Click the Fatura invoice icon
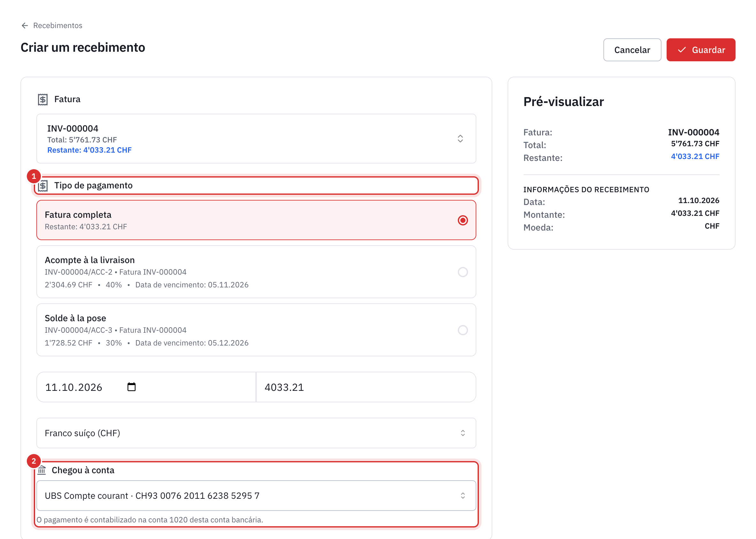Image resolution: width=756 pixels, height=539 pixels. click(x=43, y=99)
